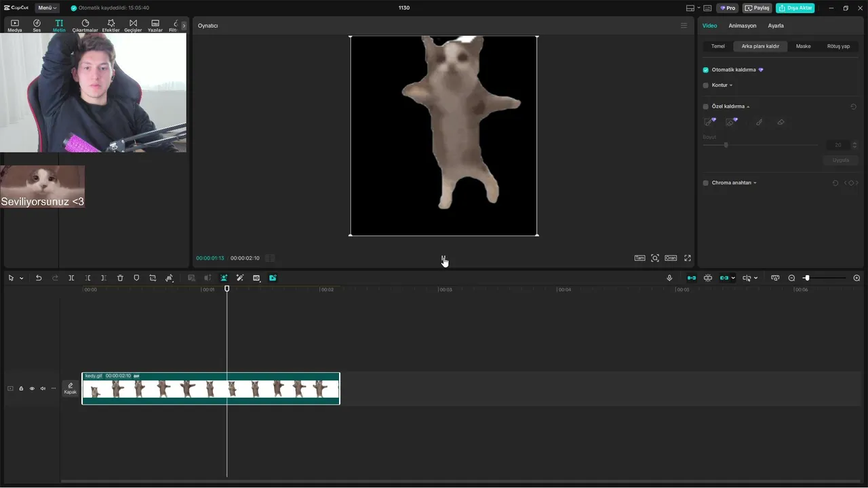Open the player panel hamburger menu

pyautogui.click(x=684, y=26)
